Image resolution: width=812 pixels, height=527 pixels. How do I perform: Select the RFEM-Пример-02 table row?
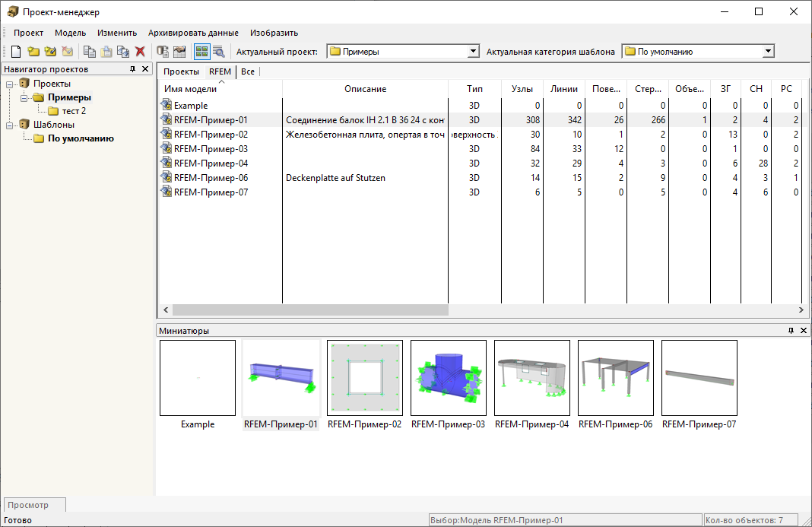tap(480, 134)
